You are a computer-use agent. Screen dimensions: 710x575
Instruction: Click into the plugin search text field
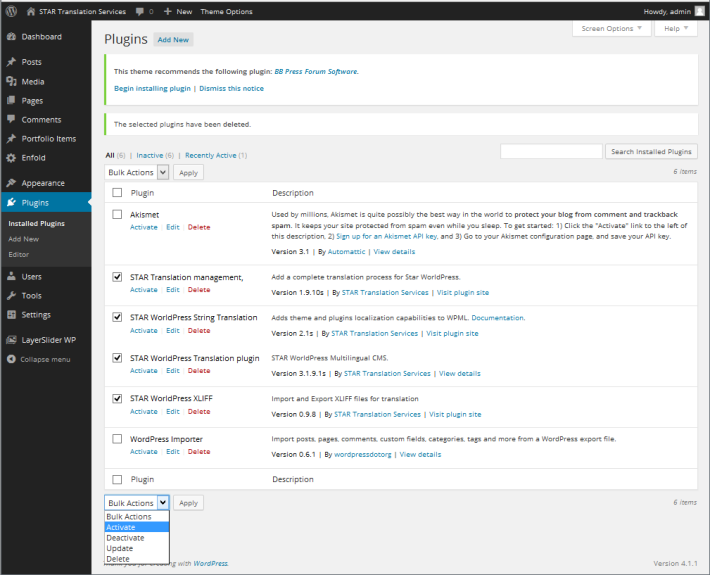550,151
